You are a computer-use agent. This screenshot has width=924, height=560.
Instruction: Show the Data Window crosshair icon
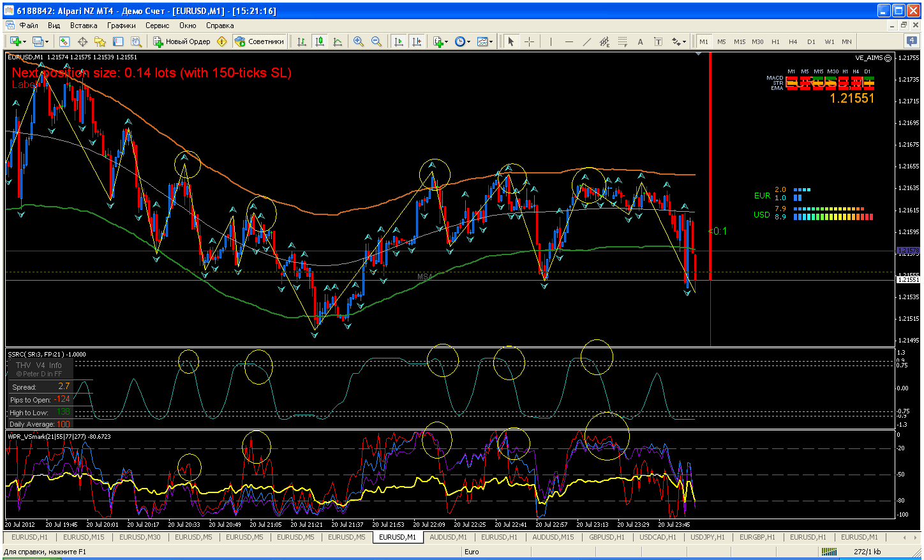tap(82, 41)
